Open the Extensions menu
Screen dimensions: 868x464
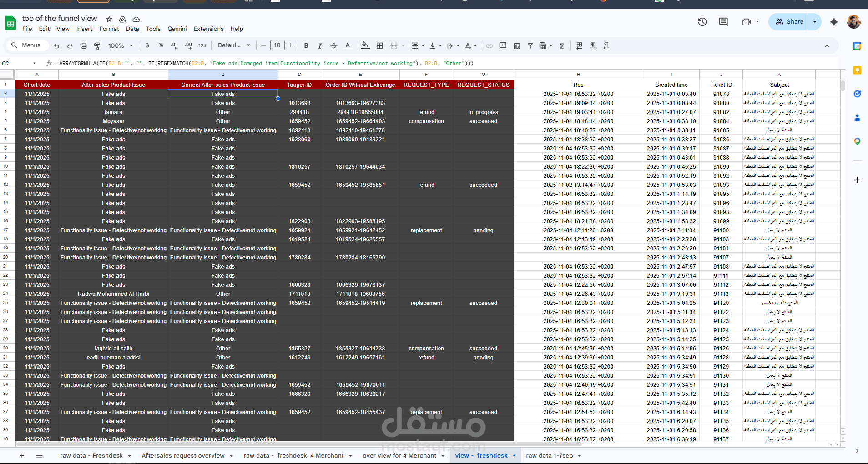[208, 29]
